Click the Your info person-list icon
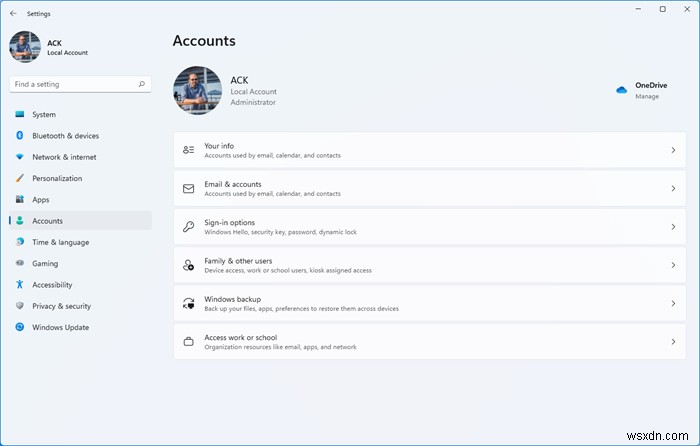 pyautogui.click(x=188, y=150)
